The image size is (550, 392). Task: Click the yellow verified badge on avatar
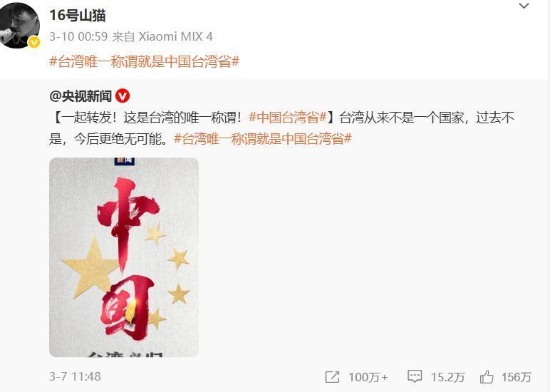click(34, 42)
